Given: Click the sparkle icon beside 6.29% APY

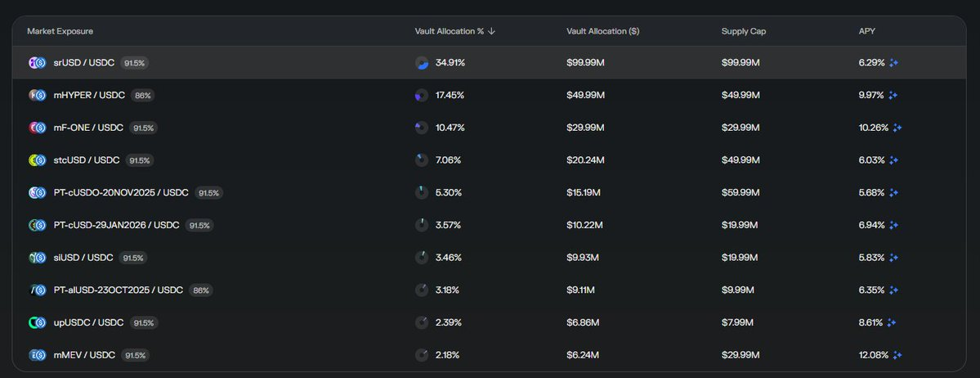Looking at the screenshot, I should point(894,63).
